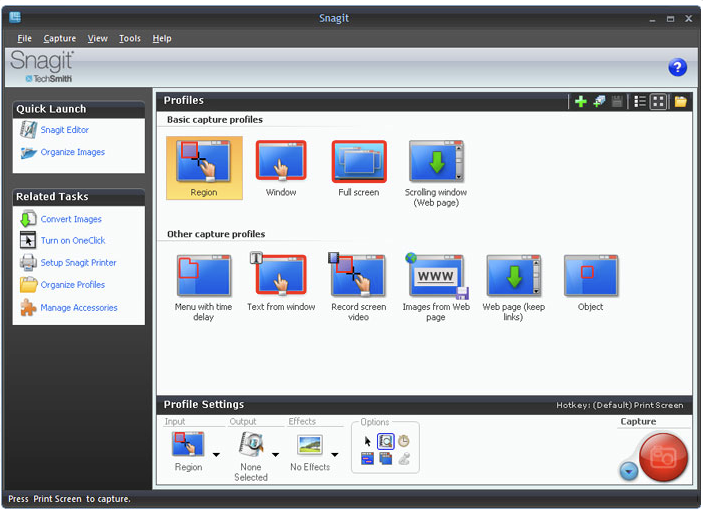Choose Web page (keep links) profile

(513, 288)
